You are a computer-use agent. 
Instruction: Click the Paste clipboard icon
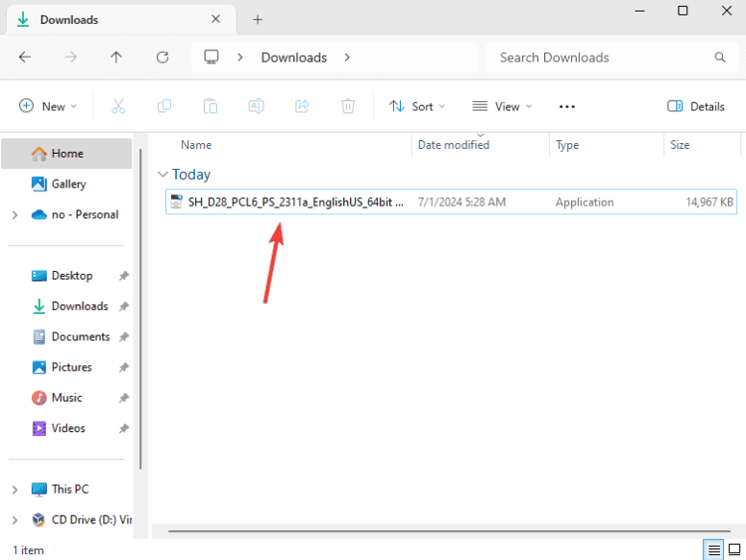point(211,107)
